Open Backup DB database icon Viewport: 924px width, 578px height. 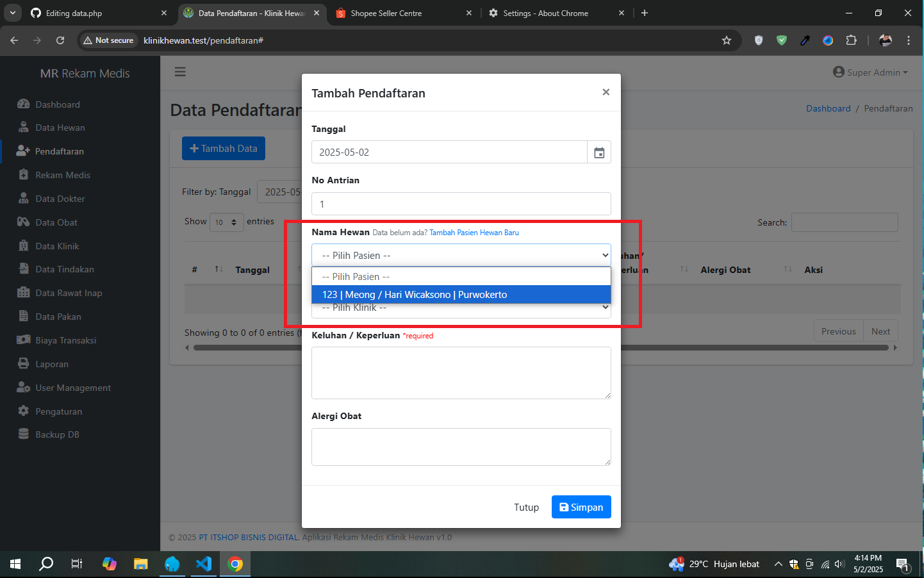(x=24, y=434)
